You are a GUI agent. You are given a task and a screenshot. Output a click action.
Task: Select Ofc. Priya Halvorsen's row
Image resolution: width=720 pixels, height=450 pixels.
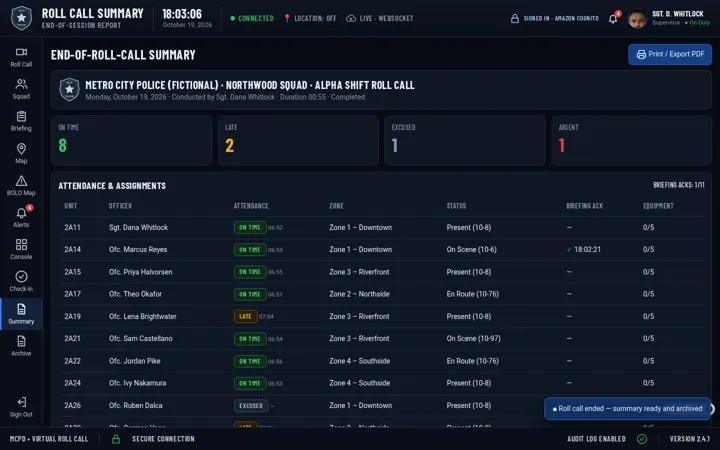tap(382, 272)
